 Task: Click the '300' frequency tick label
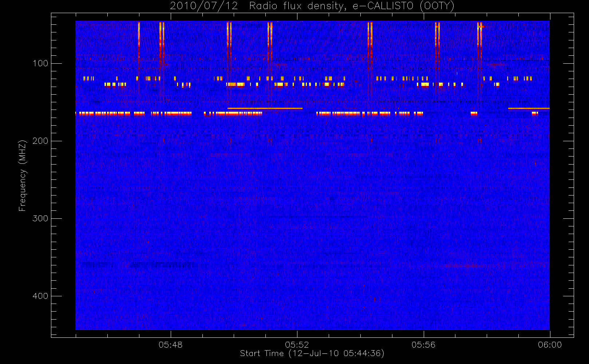40,218
